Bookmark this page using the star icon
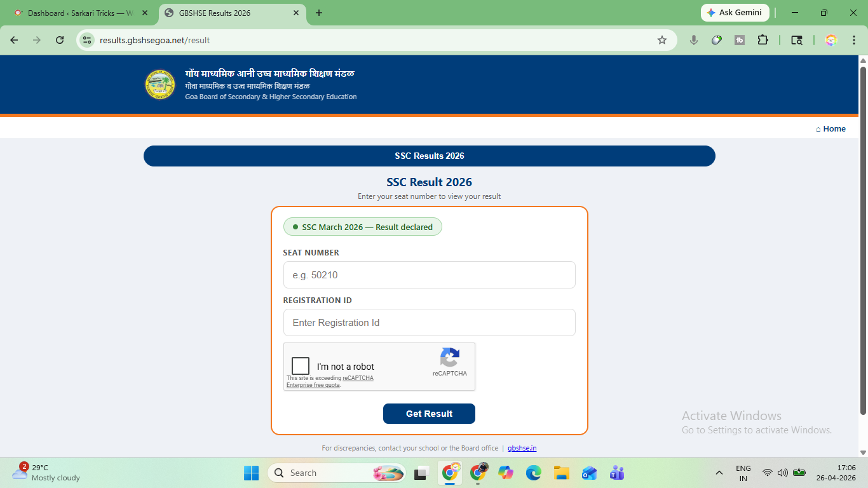 click(662, 39)
